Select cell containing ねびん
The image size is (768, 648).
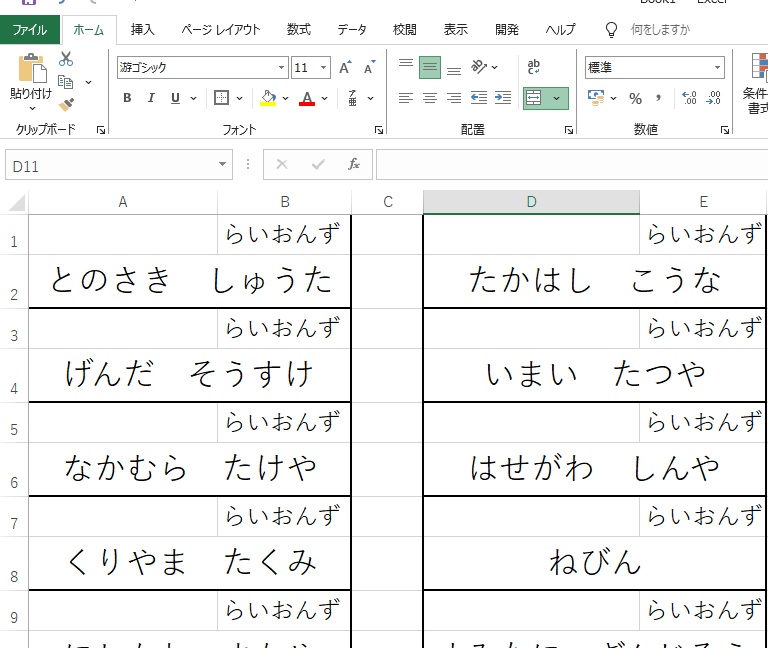(595, 563)
